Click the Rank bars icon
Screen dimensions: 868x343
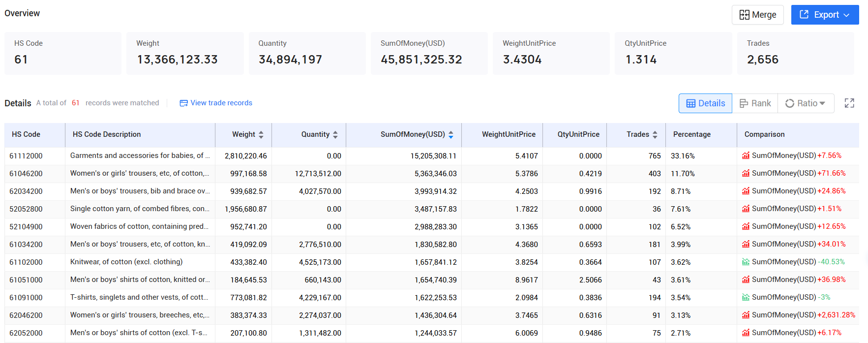(744, 103)
